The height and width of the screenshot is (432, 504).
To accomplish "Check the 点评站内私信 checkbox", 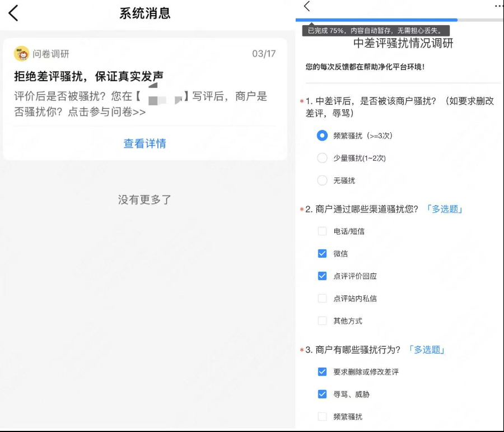I will (322, 298).
